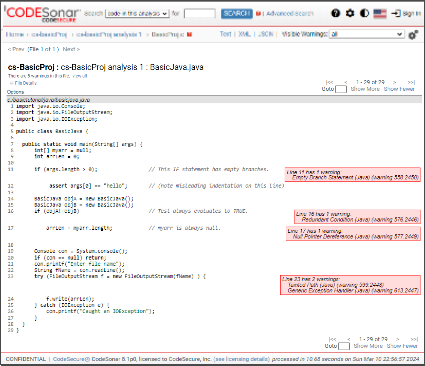
Task: Open Generic Exception Handler warning link
Action: coord(353,291)
